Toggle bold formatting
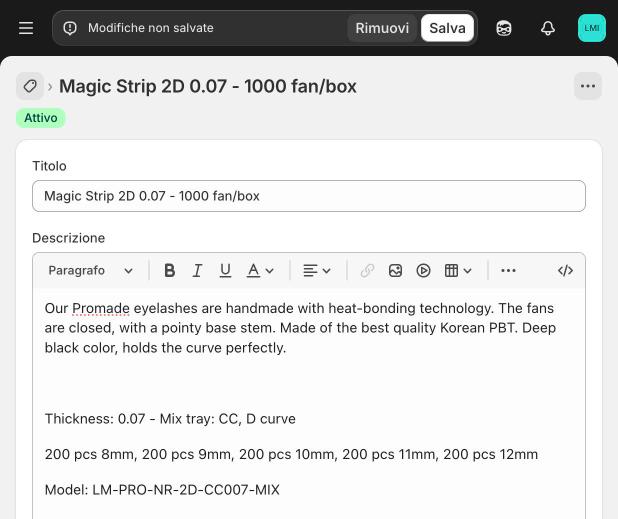618x519 pixels. [169, 271]
